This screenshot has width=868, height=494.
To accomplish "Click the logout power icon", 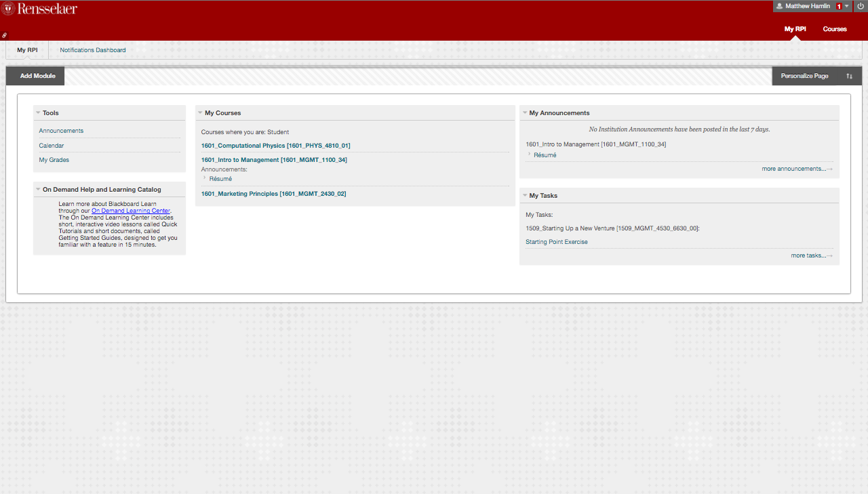I will tap(861, 6).
